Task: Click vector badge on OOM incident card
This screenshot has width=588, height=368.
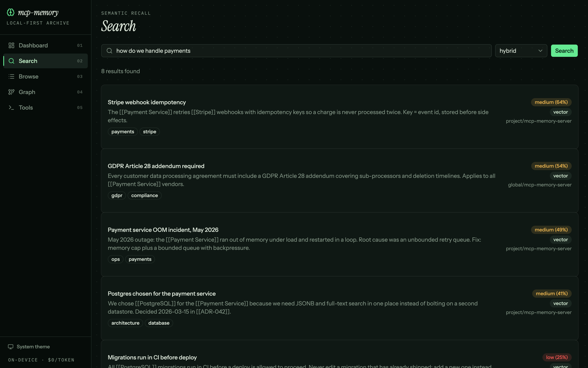Action: [561, 239]
